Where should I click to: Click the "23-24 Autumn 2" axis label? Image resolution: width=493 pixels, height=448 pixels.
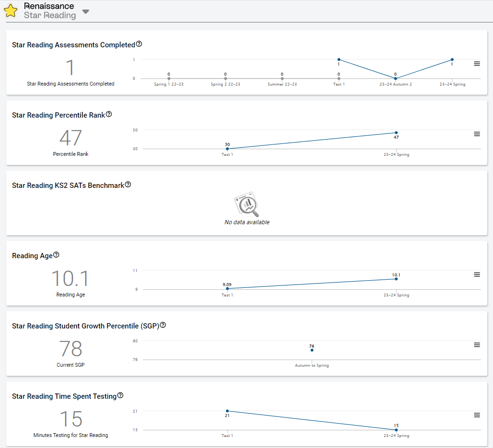click(x=395, y=84)
